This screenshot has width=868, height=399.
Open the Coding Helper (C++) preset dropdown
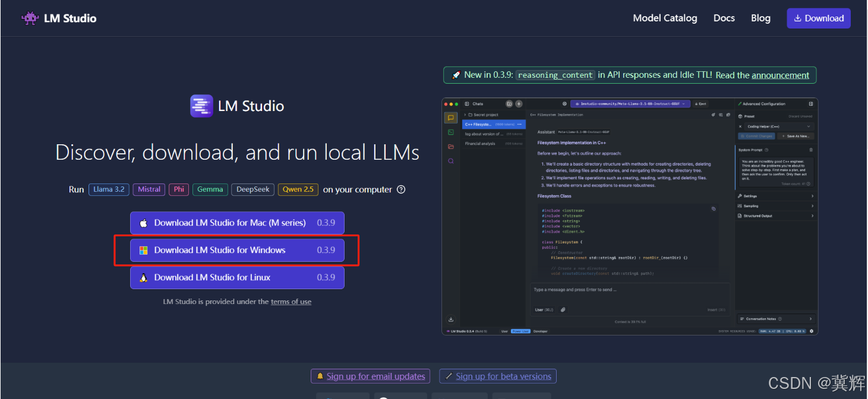(779, 126)
